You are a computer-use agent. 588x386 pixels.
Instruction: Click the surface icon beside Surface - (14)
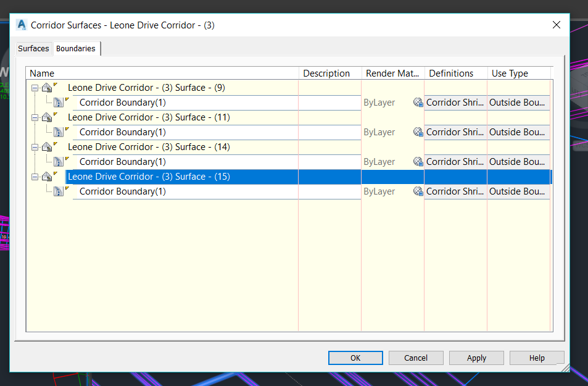coord(46,146)
